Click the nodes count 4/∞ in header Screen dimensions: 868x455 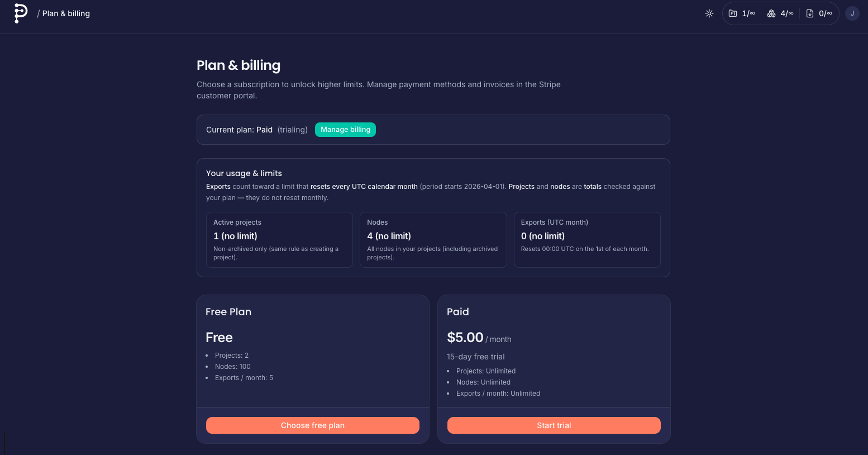click(787, 13)
